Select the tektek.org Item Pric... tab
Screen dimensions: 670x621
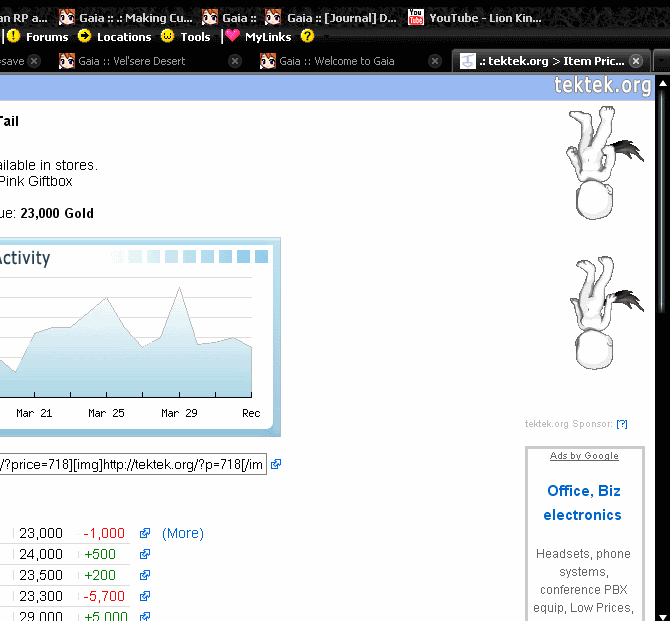click(x=552, y=61)
